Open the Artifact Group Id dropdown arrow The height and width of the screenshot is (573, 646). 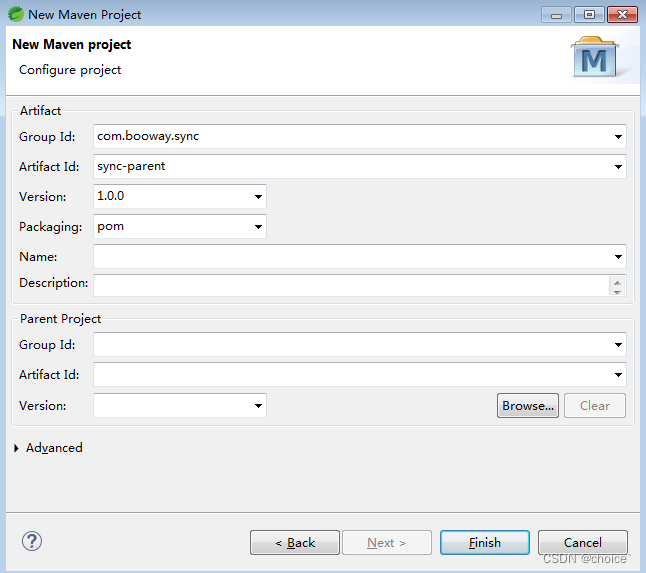pyautogui.click(x=618, y=136)
